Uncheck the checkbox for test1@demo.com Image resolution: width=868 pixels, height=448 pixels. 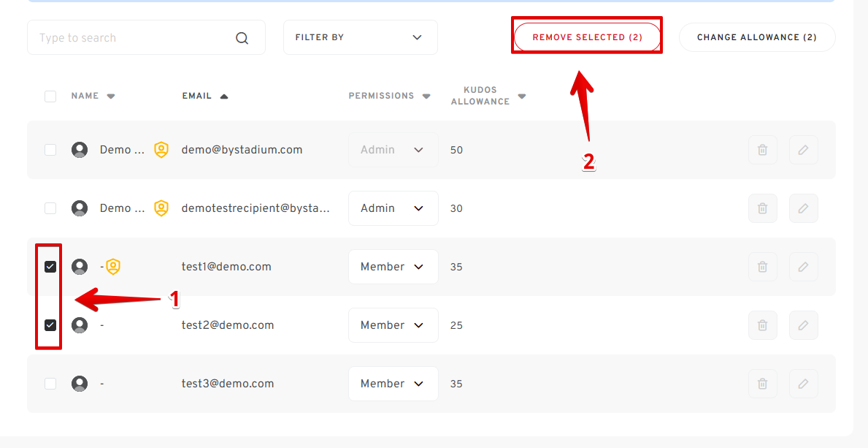point(50,267)
